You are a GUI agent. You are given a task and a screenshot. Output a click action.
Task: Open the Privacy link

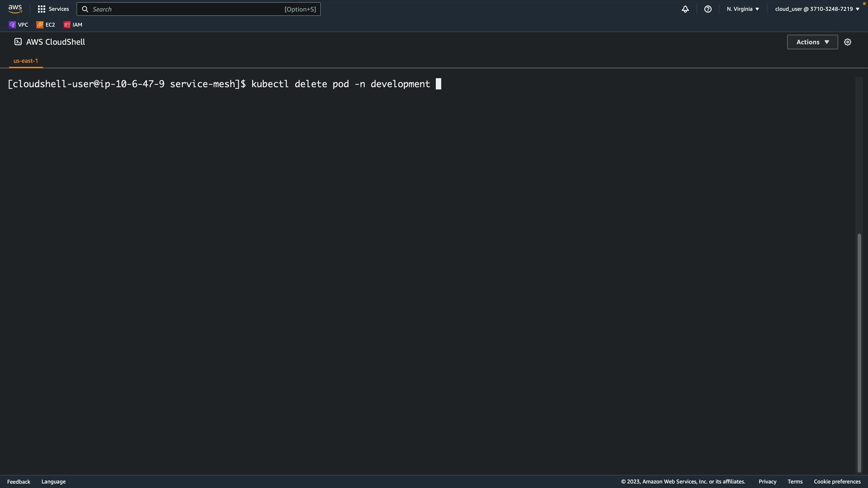[767, 482]
